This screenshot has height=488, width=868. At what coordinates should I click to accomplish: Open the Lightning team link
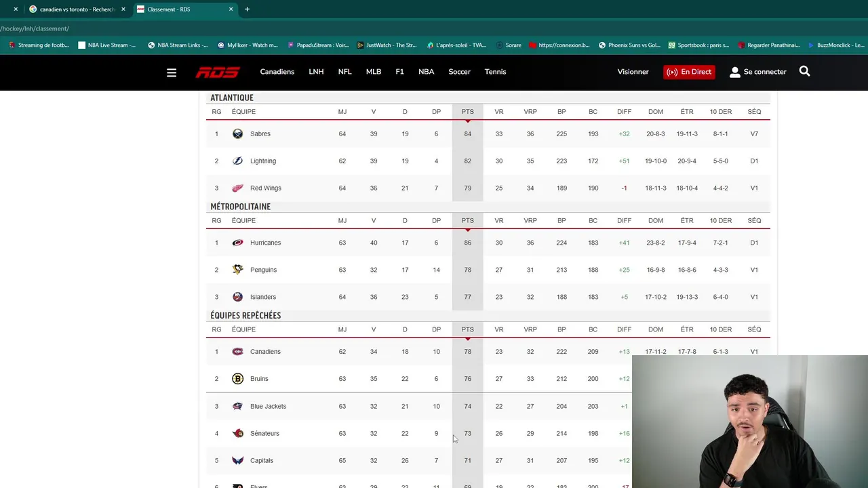263,161
